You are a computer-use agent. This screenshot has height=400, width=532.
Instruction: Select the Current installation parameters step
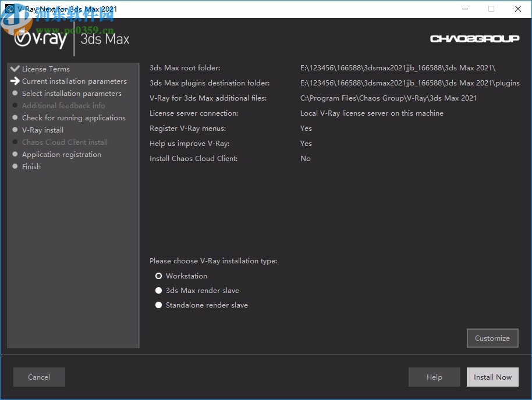click(x=74, y=81)
